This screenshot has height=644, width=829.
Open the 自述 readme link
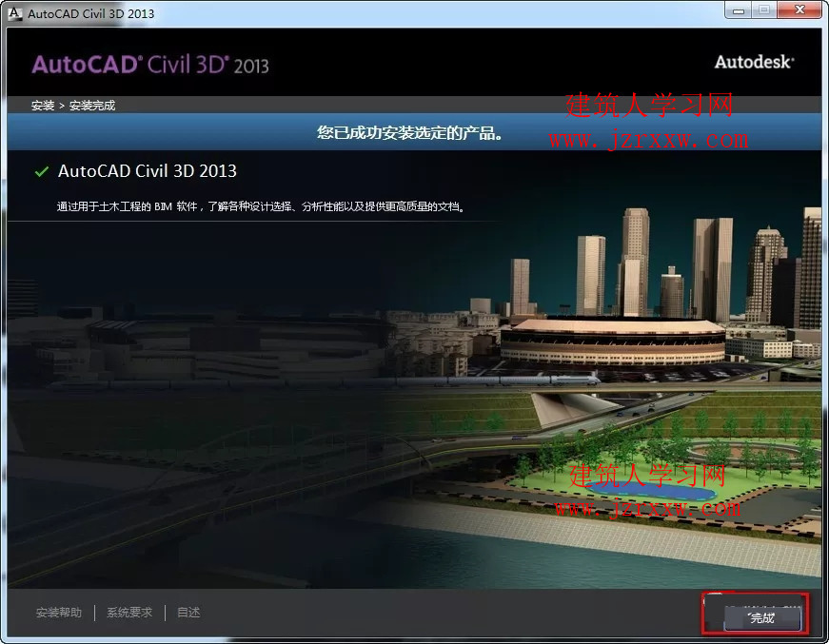click(x=188, y=613)
